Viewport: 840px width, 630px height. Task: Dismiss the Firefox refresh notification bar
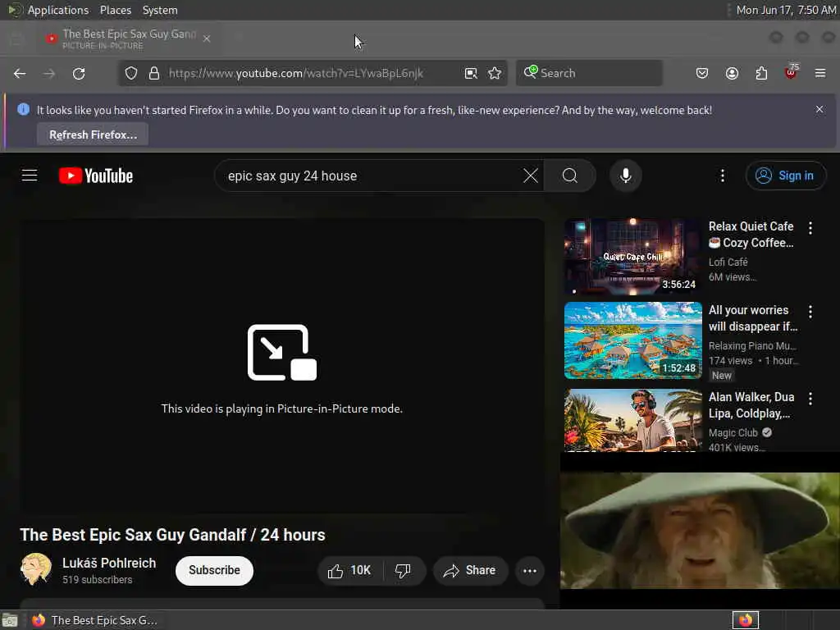[819, 109]
